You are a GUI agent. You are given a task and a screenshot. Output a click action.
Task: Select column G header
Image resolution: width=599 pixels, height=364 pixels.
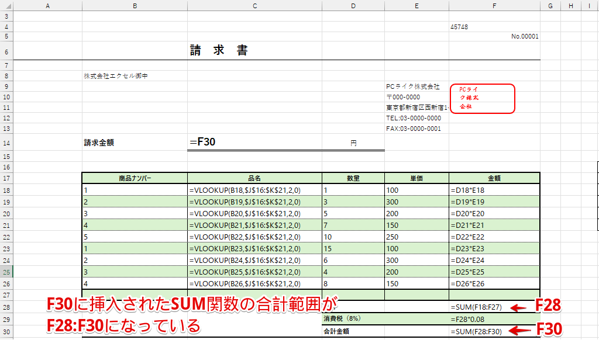tap(550, 6)
